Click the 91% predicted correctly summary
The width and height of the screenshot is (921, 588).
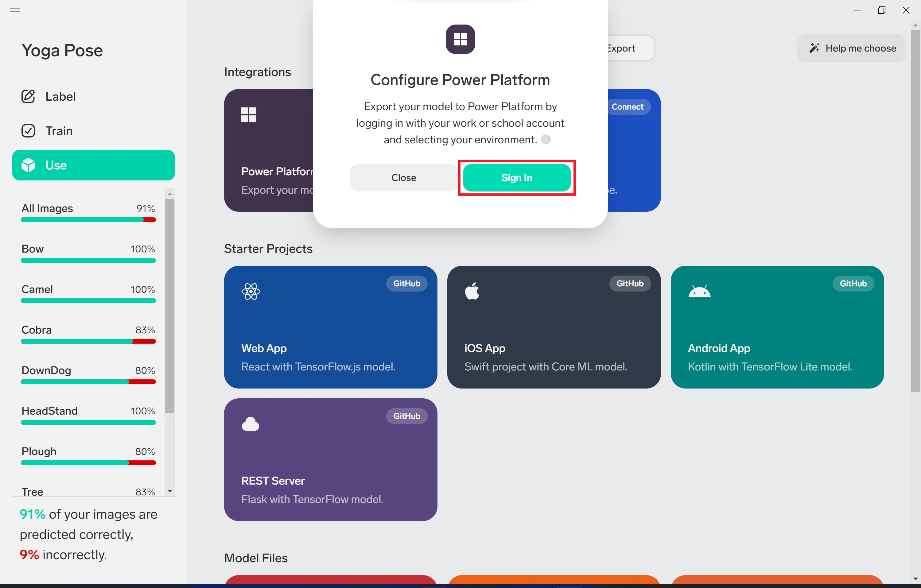(x=88, y=524)
